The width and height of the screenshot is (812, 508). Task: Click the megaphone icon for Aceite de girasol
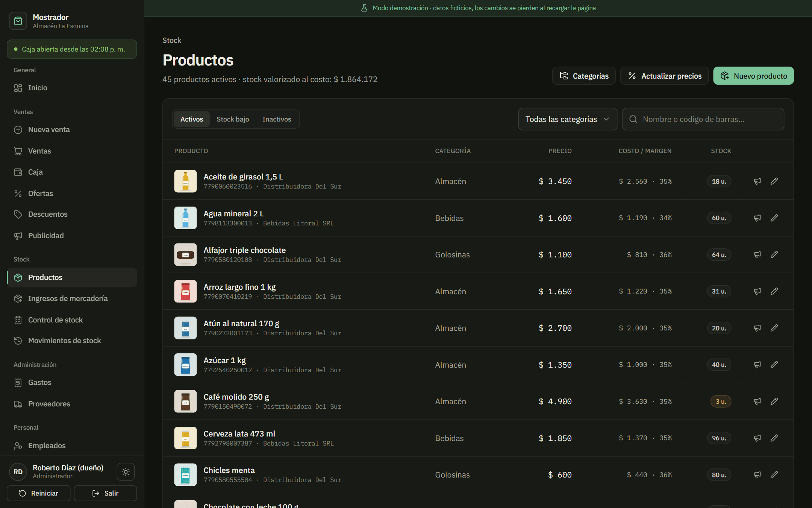tap(757, 181)
